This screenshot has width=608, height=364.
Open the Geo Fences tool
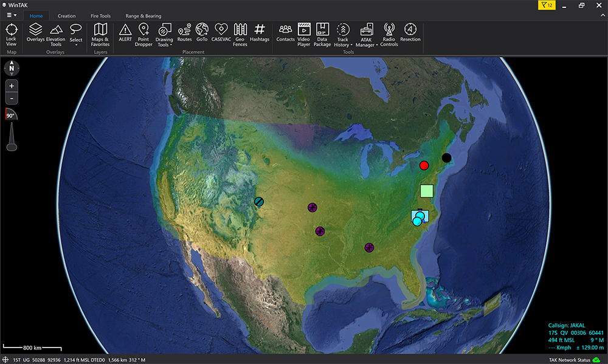tap(240, 33)
